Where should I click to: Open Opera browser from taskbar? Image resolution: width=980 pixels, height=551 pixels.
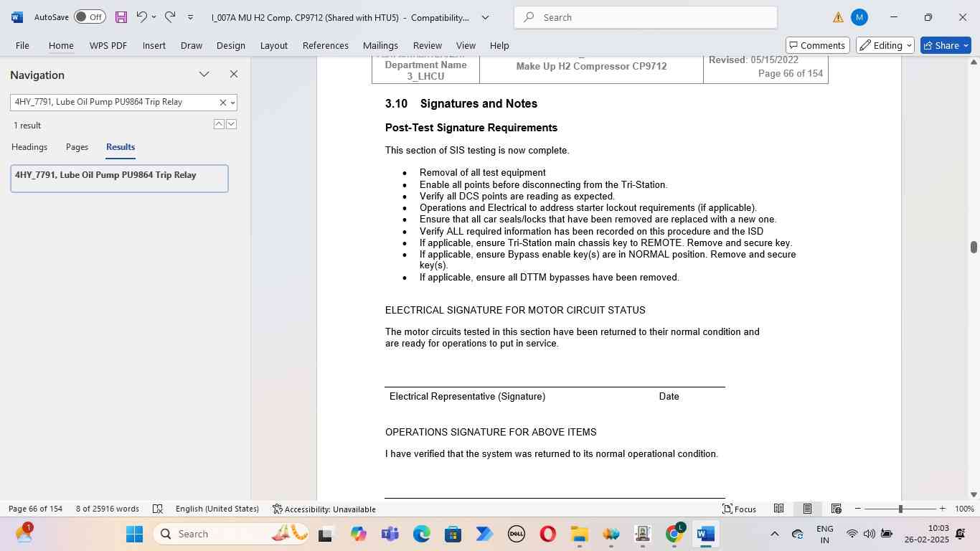548,534
